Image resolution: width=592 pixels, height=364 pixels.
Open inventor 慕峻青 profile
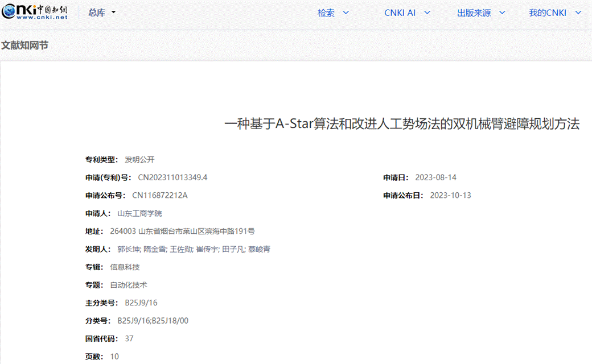258,249
